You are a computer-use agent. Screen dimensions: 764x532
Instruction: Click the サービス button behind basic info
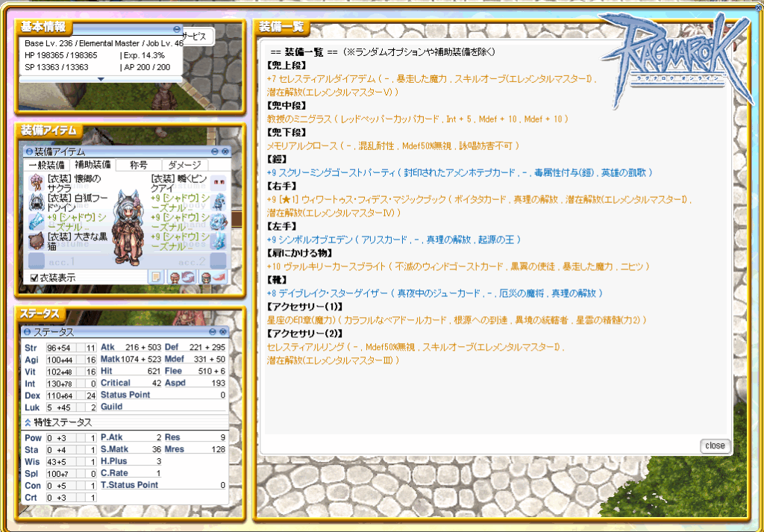198,37
